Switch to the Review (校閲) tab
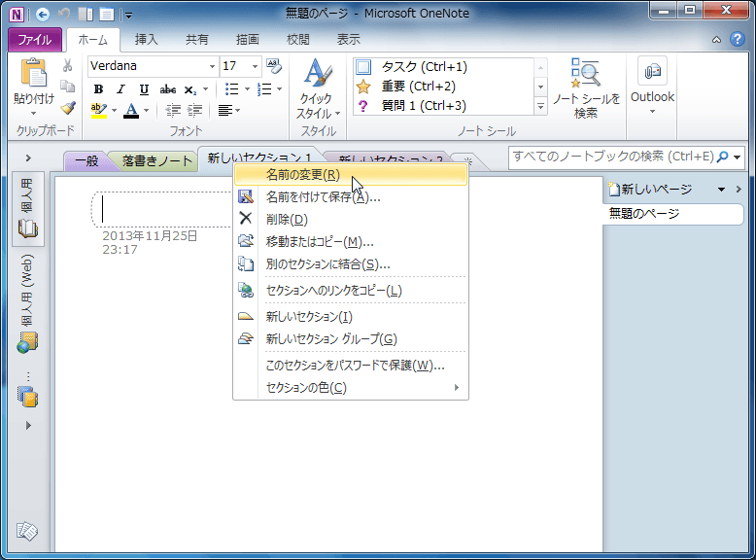Viewport: 756px width, 560px height. click(298, 40)
